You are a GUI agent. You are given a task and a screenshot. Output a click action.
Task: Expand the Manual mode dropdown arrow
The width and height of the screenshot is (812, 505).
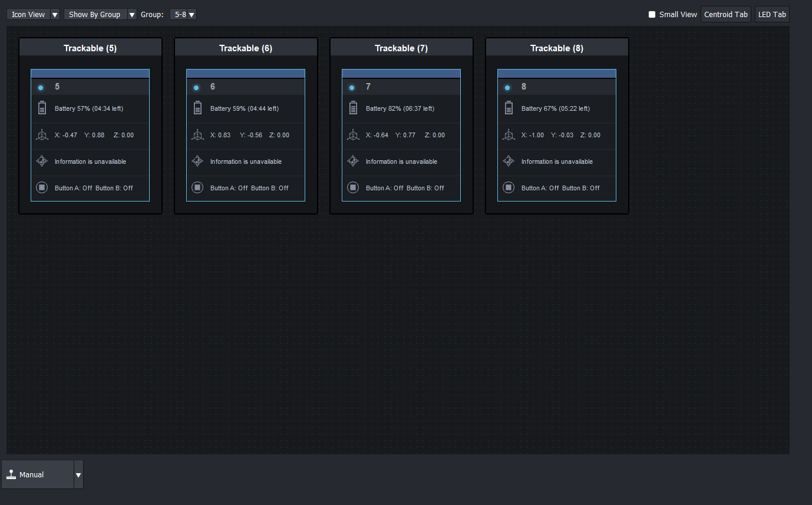78,475
